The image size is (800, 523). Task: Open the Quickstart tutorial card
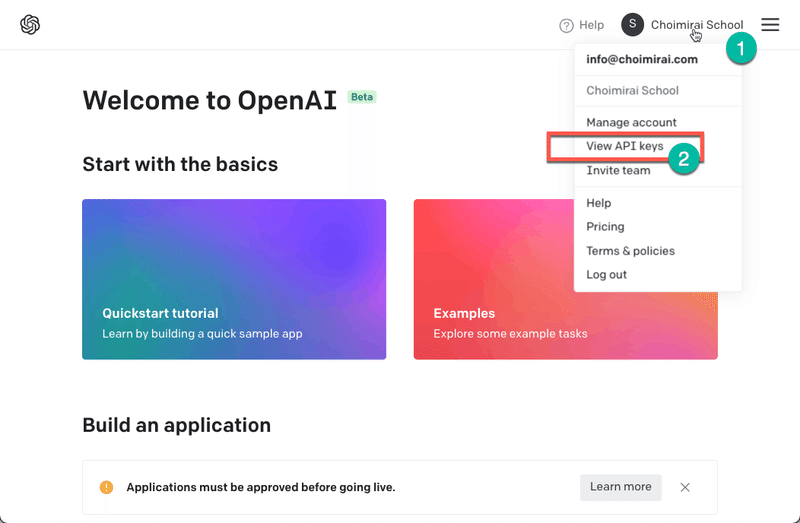(234, 279)
